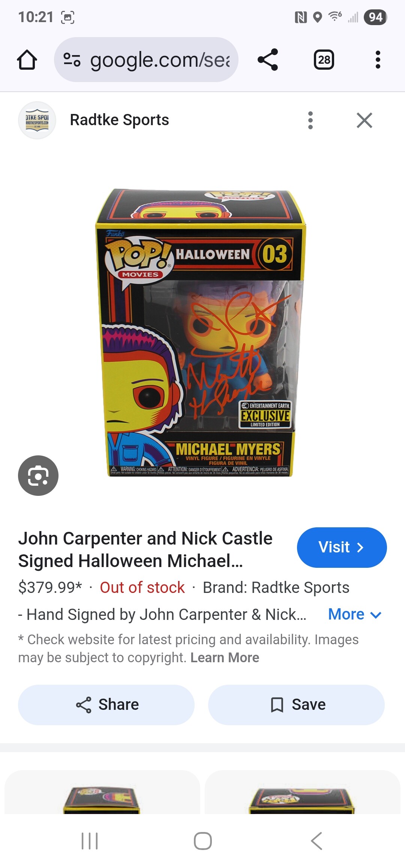This screenshot has width=405, height=868.
Task: Tap the Radtke Sports logo avatar
Action: tap(37, 120)
